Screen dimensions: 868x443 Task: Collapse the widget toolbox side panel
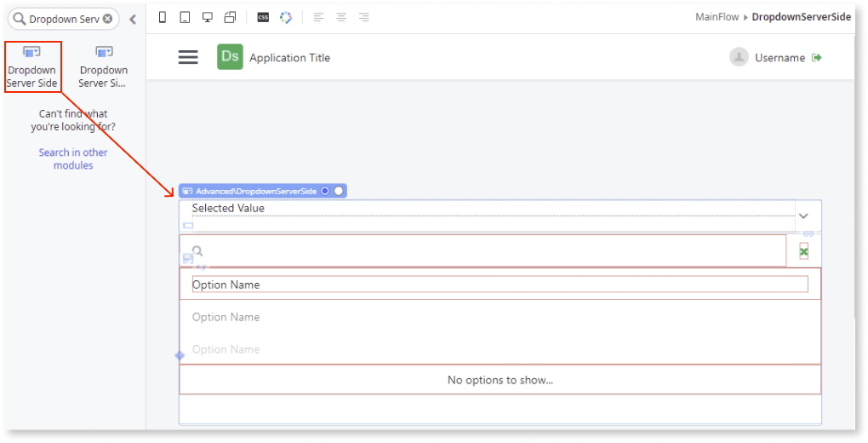(x=133, y=19)
